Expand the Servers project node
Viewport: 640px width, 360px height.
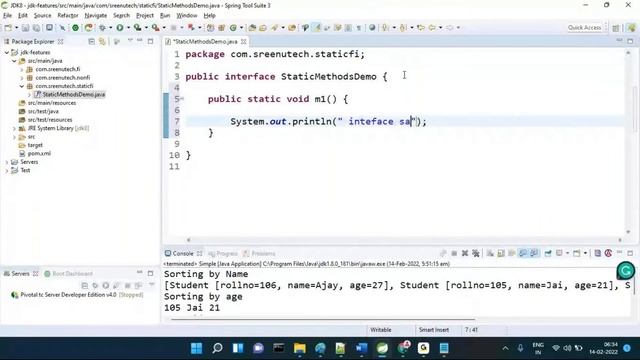click(x=7, y=162)
